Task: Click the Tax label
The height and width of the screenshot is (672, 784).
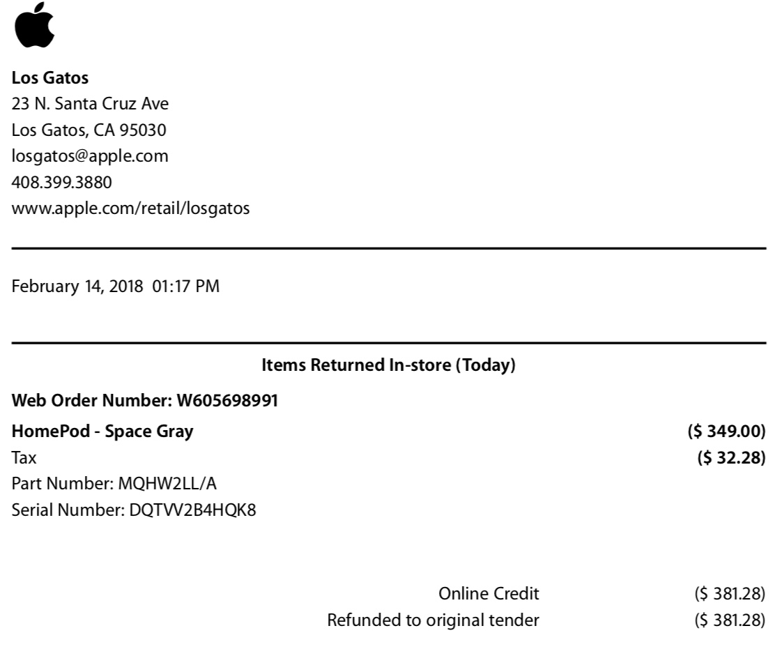Action: [24, 458]
